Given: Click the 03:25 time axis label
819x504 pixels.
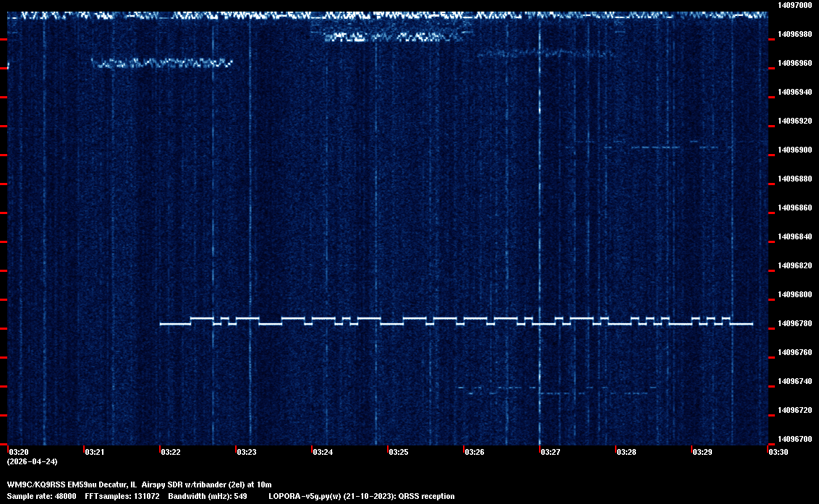Looking at the screenshot, I should tap(399, 452).
